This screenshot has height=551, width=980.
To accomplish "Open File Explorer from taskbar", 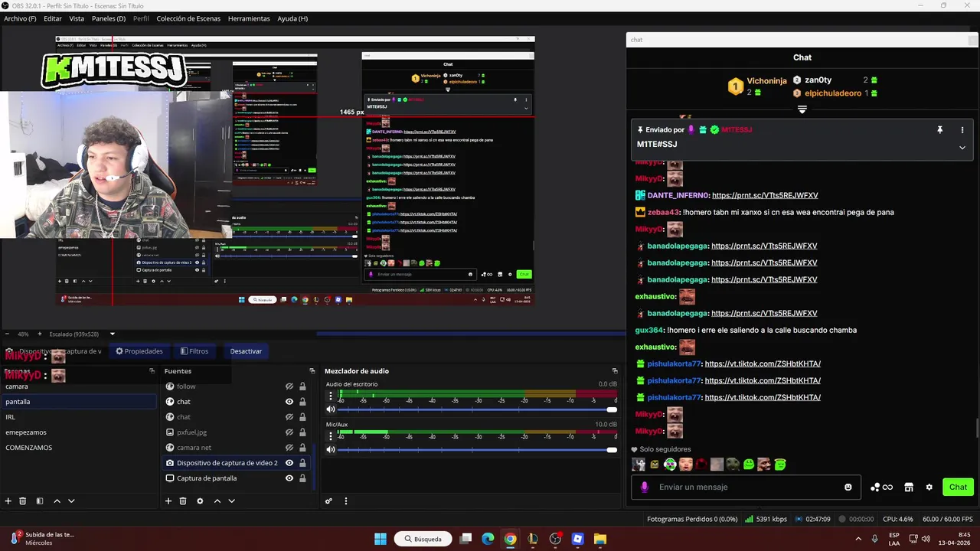I will pos(599,539).
